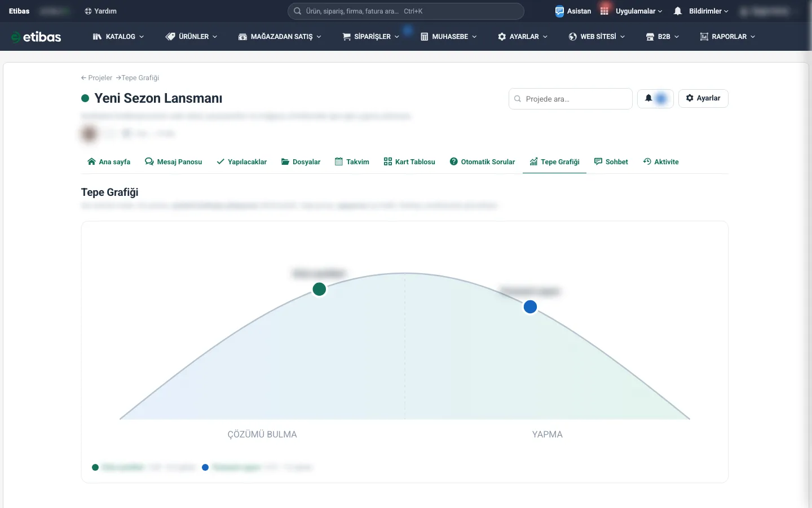Open the Mesaj Panosu tab
This screenshot has height=508, width=812.
pos(173,162)
